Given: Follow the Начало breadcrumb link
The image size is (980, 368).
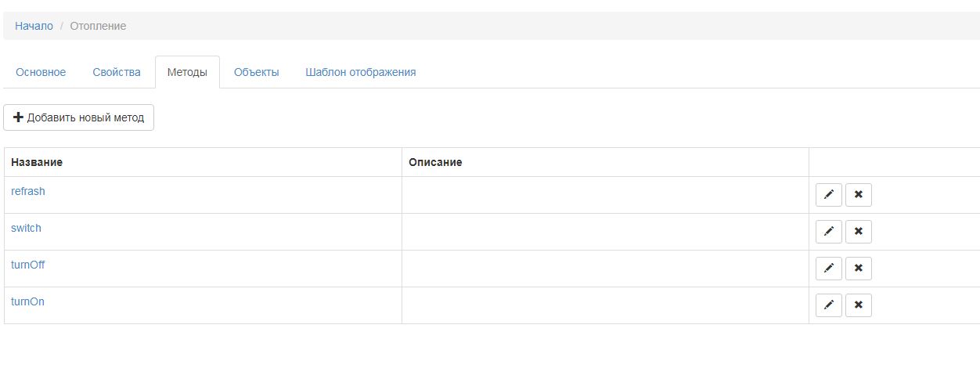Looking at the screenshot, I should click(34, 26).
